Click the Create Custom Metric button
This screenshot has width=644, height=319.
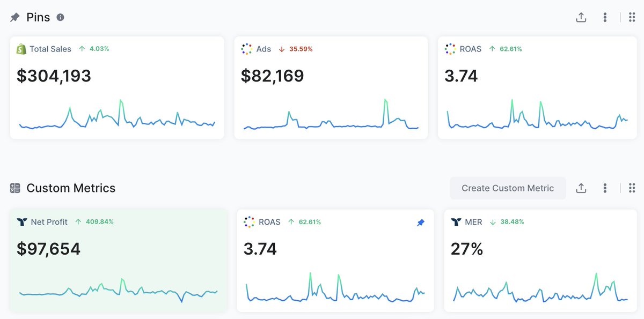point(508,188)
